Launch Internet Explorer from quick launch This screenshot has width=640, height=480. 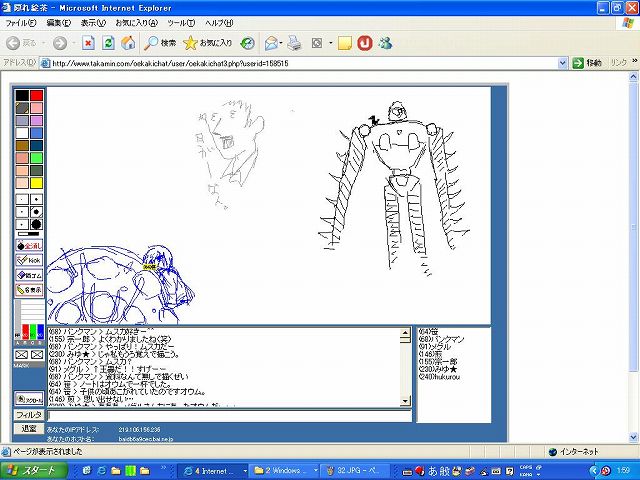coord(101,471)
